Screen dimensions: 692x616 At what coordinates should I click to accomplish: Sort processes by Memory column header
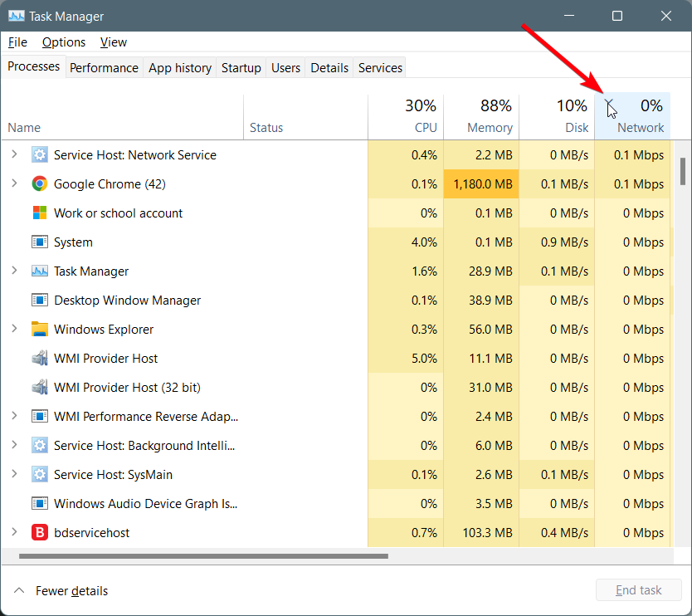click(481, 116)
